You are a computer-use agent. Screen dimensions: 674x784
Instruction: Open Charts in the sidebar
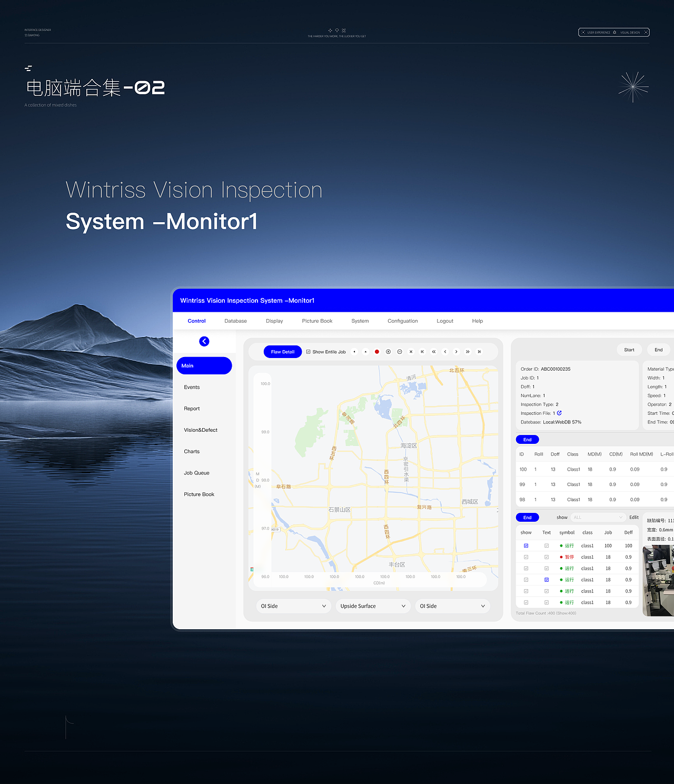pos(192,452)
